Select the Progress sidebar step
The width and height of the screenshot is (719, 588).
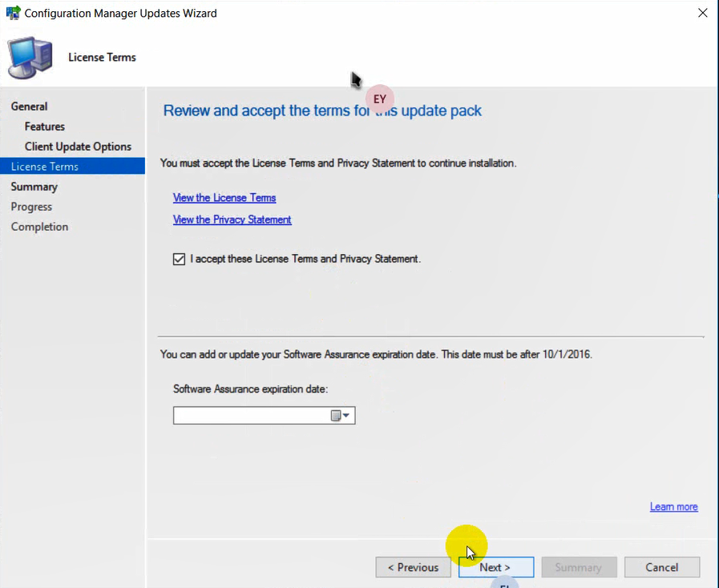31,207
